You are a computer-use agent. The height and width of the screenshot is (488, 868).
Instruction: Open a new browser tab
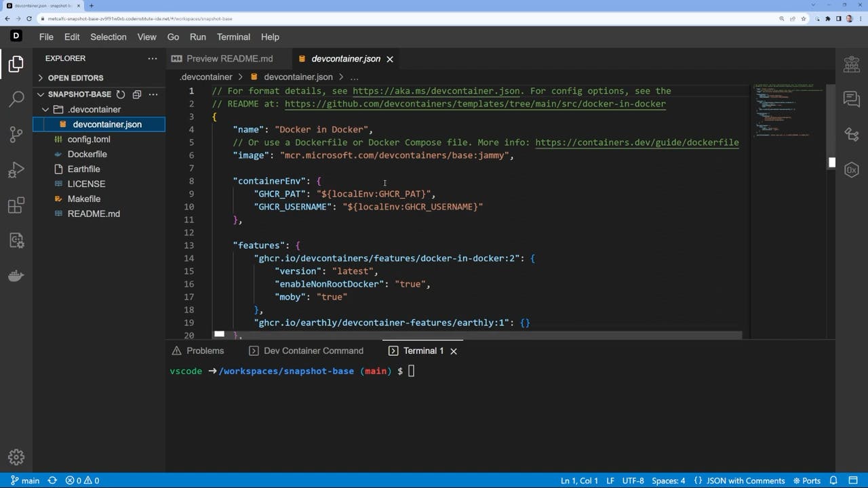[92, 5]
